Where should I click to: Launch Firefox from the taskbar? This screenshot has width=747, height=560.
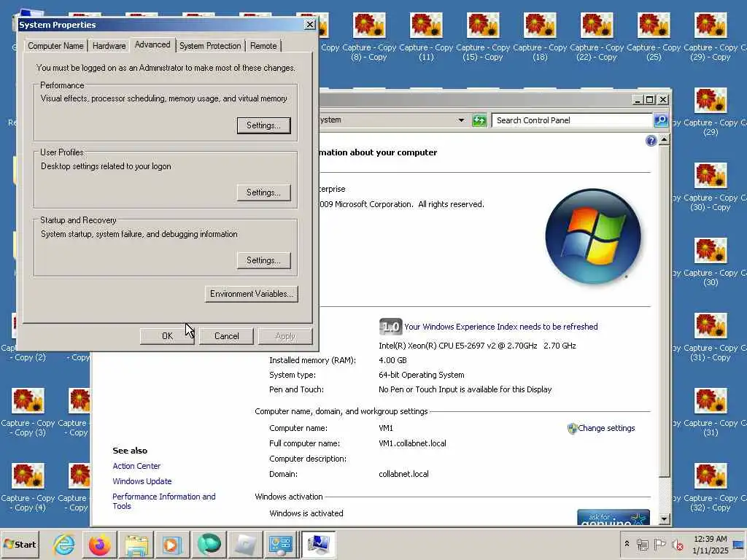click(99, 544)
